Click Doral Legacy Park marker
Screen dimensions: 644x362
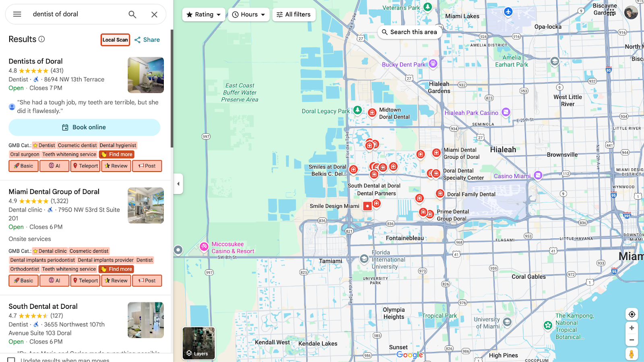point(357,110)
